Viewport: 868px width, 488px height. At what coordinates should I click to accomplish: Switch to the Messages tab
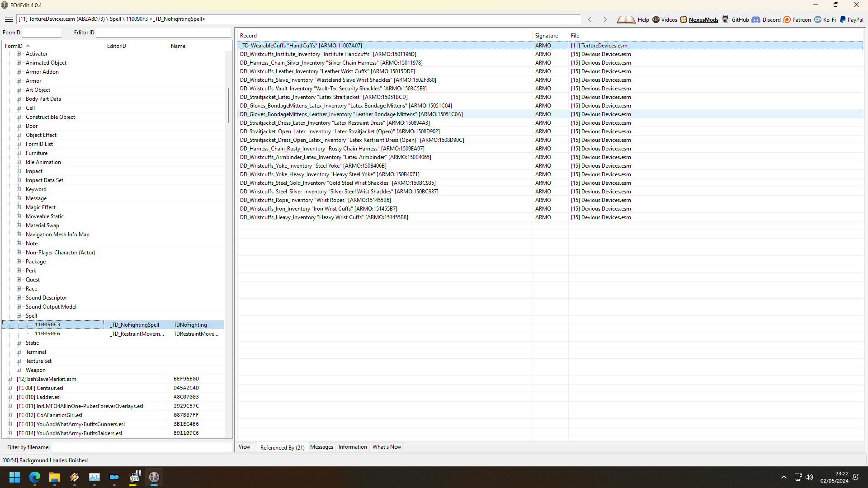click(321, 447)
